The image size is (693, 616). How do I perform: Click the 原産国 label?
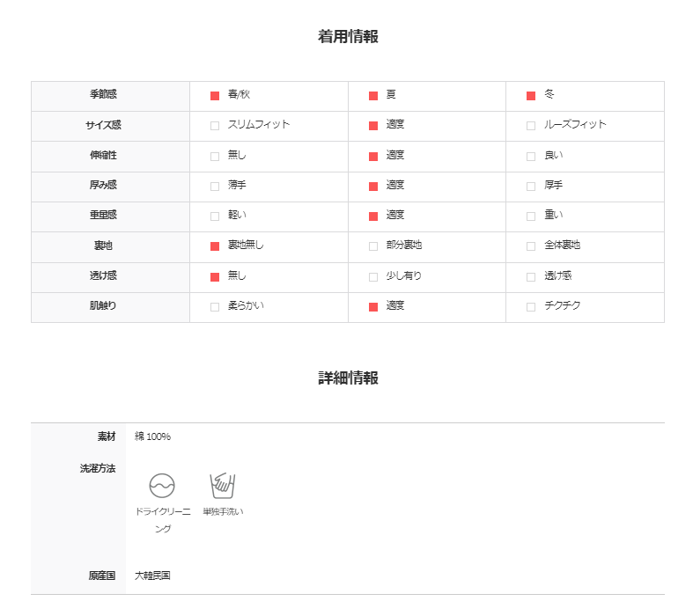click(102, 576)
